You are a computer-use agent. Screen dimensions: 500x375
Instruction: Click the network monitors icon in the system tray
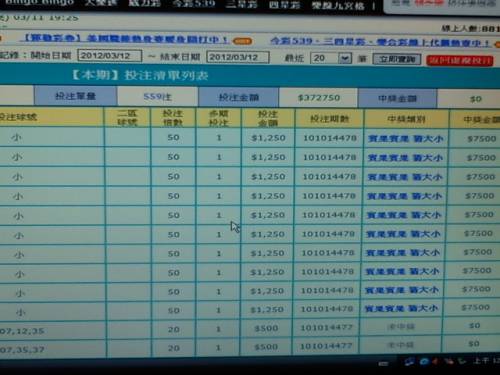tap(410, 361)
